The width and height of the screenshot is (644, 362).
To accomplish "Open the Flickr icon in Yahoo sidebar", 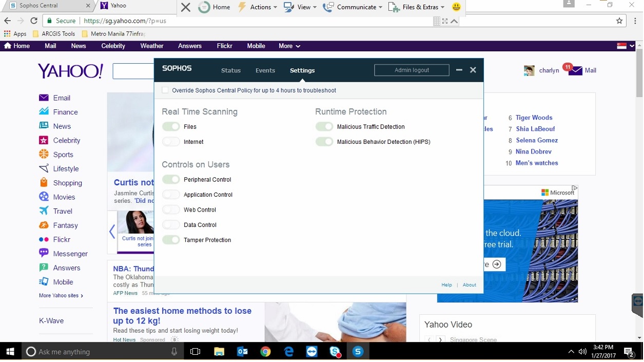I will (x=44, y=239).
